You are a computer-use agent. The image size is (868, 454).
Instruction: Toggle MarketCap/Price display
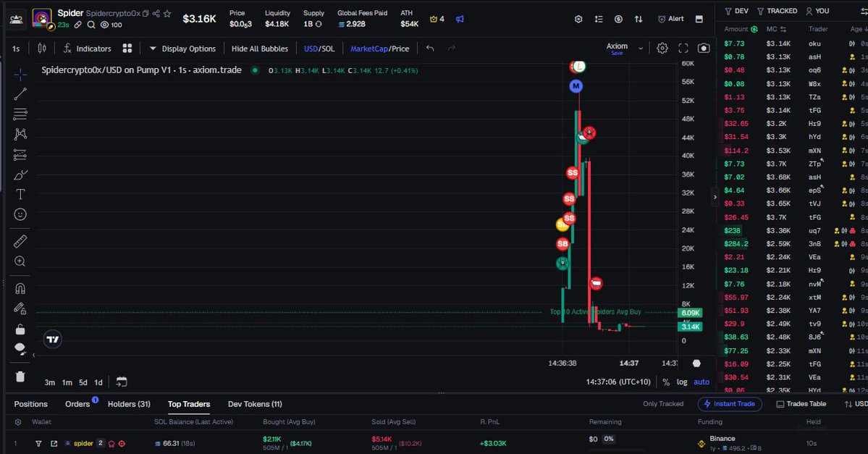click(x=380, y=49)
